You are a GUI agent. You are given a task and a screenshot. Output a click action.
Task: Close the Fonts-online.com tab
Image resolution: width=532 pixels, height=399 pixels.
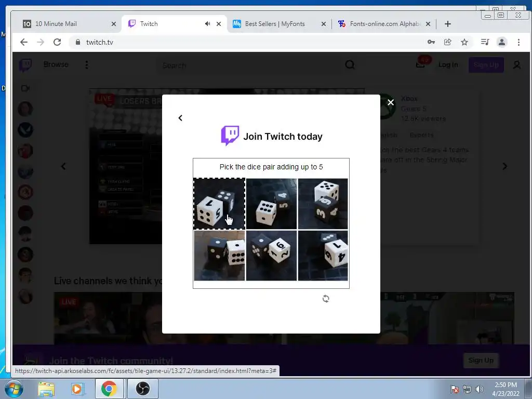coord(428,24)
